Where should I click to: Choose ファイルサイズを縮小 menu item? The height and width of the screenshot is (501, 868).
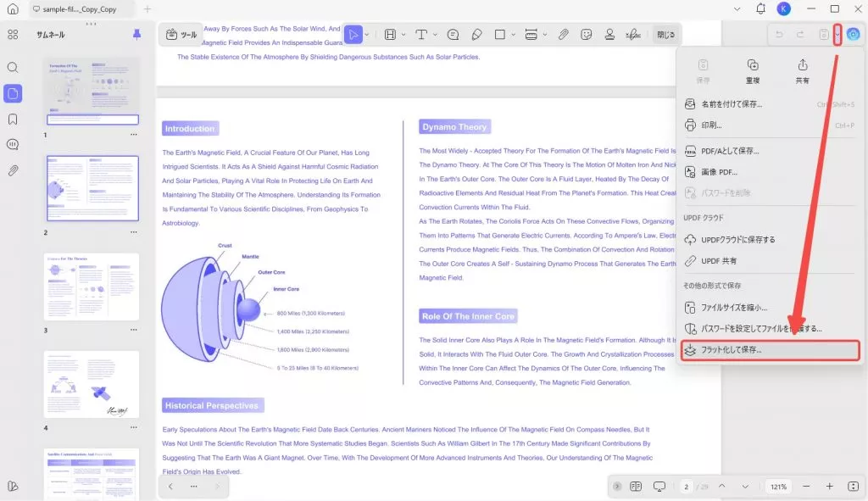pos(770,307)
